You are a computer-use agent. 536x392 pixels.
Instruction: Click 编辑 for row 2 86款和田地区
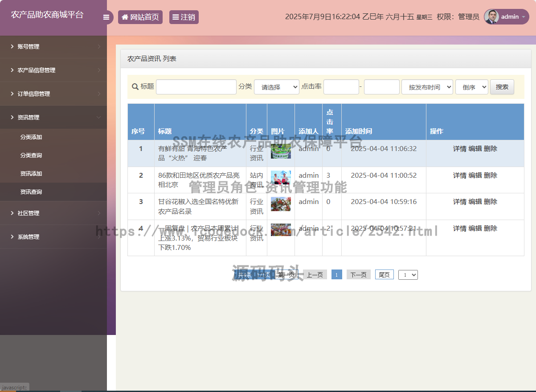pyautogui.click(x=475, y=176)
